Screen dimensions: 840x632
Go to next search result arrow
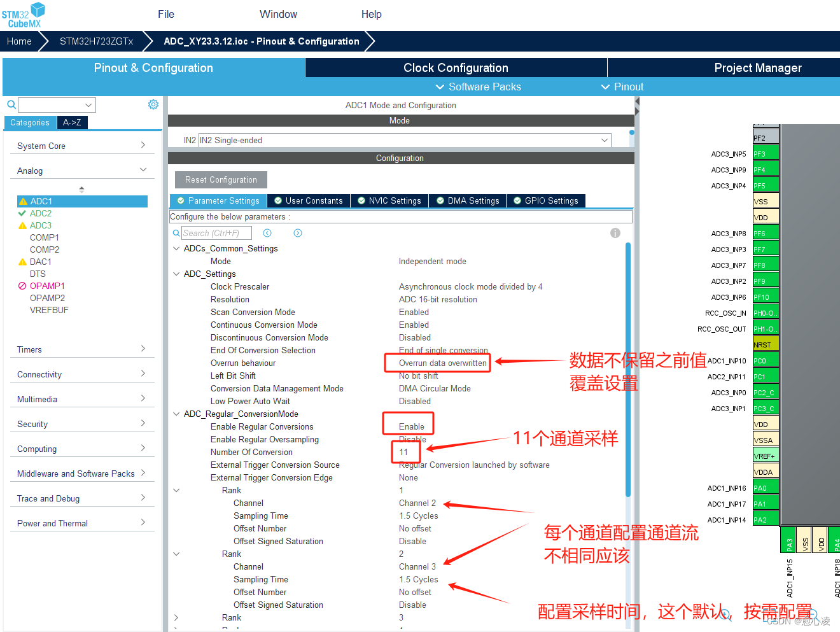coord(298,233)
